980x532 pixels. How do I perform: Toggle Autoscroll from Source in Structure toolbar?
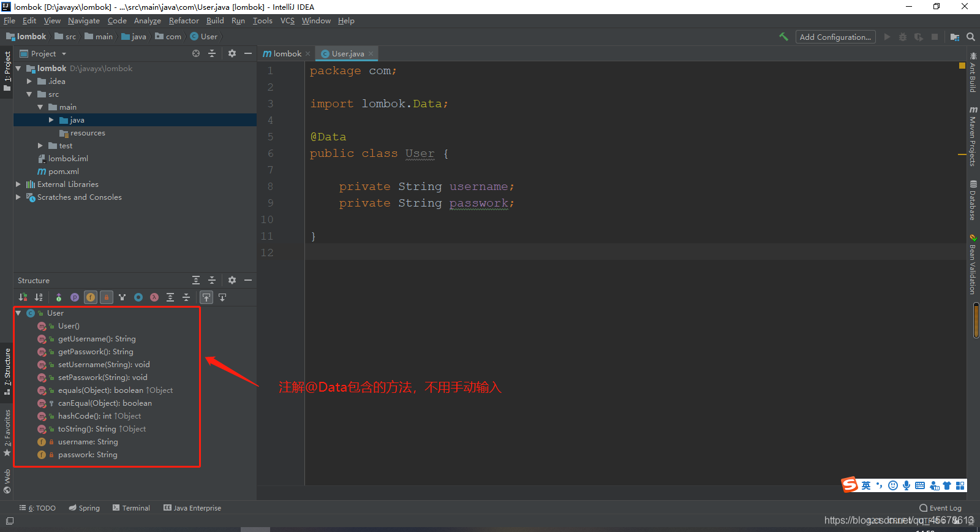[222, 297]
